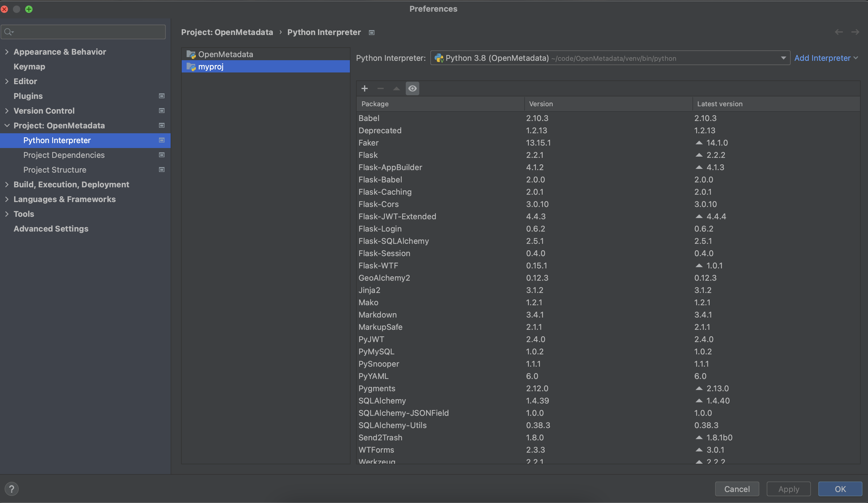Open help with the question mark icon
This screenshot has width=868, height=503.
[x=12, y=489]
